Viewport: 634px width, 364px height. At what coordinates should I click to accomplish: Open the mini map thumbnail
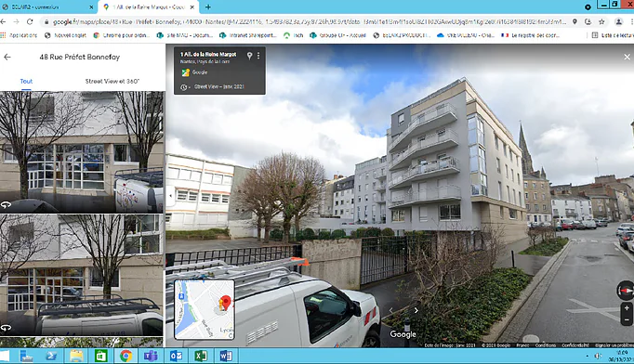[x=205, y=309]
